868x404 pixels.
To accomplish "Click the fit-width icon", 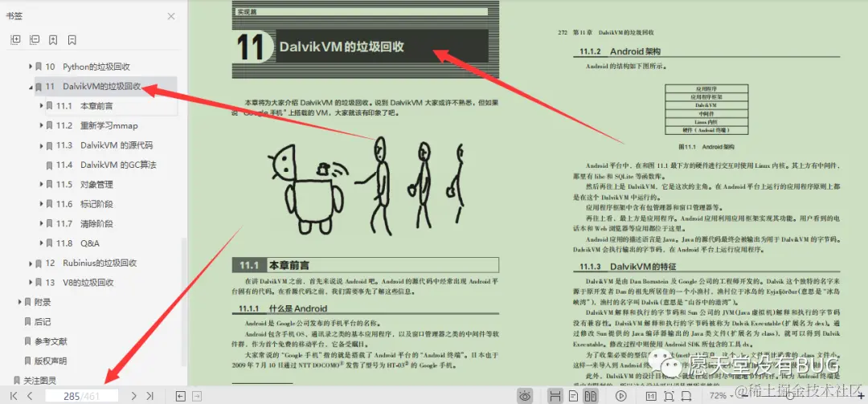I will point(686,396).
